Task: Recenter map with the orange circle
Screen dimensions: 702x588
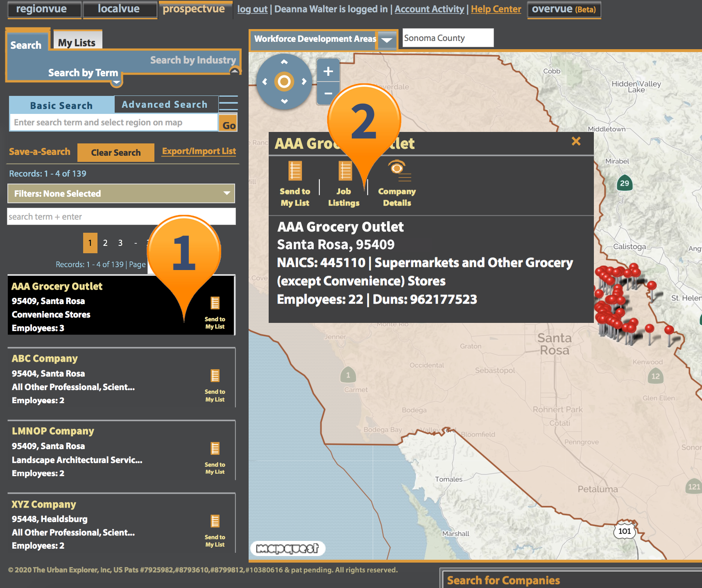Action: (284, 82)
